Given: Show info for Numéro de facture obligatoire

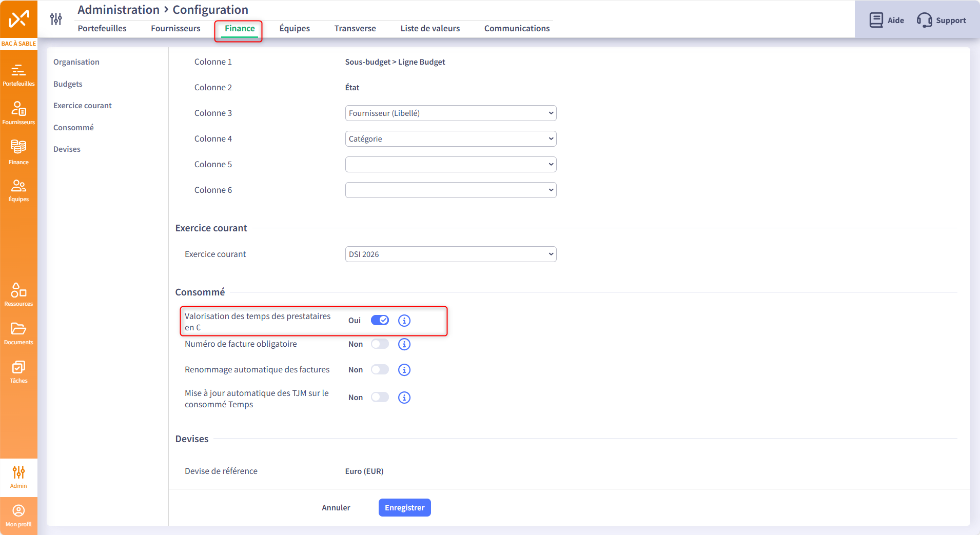Looking at the screenshot, I should tap(404, 344).
